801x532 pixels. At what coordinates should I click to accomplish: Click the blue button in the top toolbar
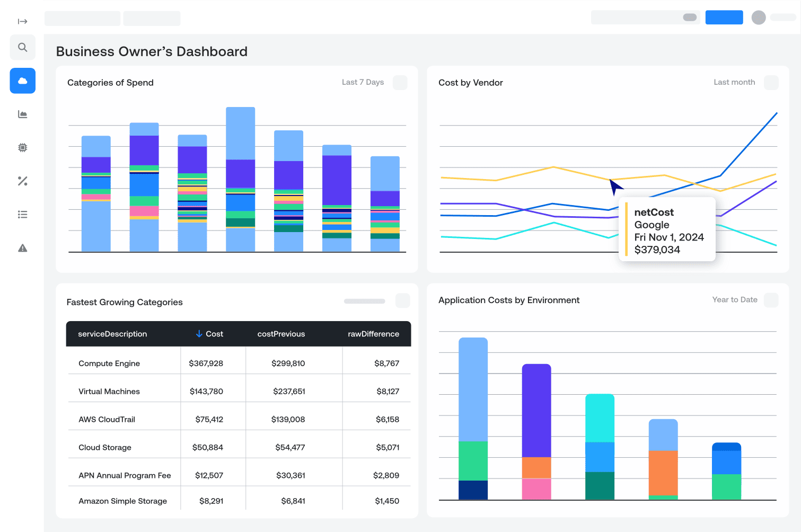point(724,17)
